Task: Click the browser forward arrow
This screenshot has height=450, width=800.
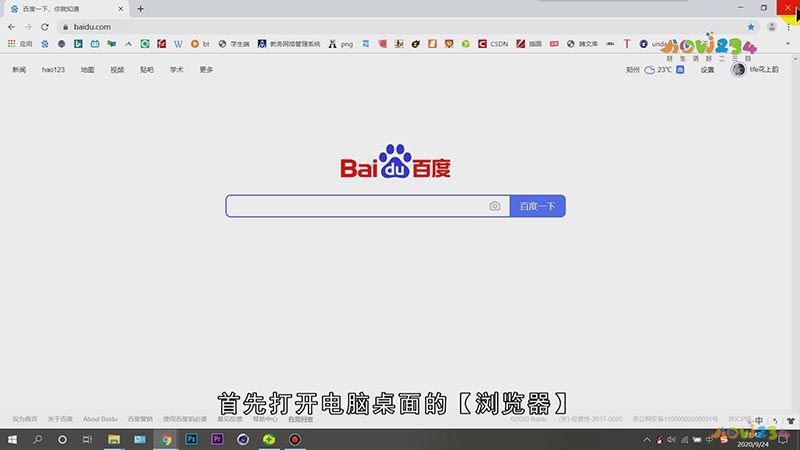Action: point(28,27)
